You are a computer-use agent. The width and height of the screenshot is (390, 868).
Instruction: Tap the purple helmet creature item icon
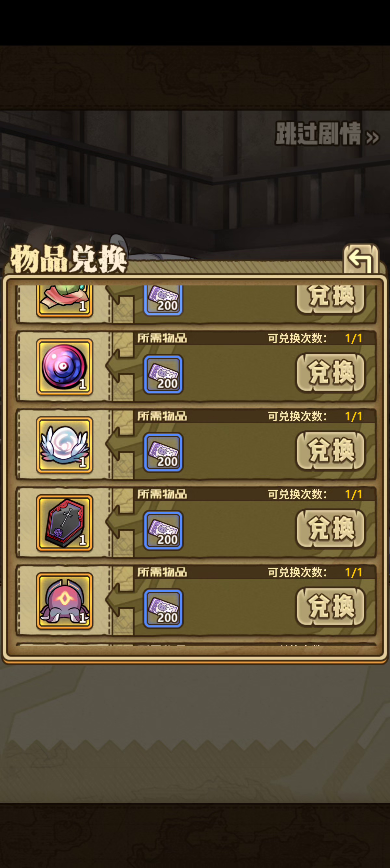click(64, 601)
